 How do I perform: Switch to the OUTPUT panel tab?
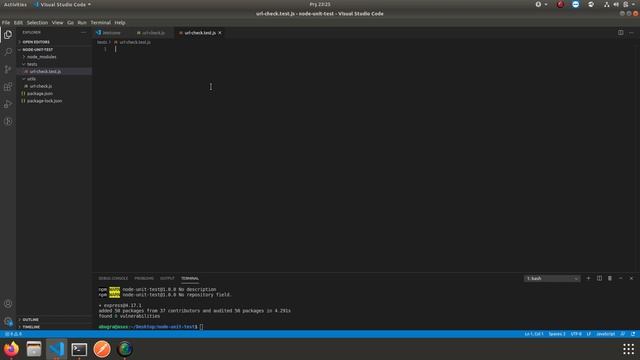pos(167,278)
